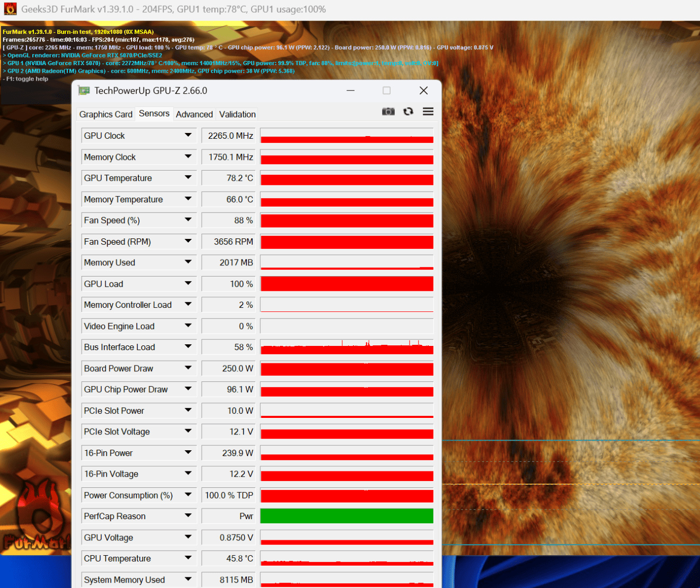700x588 pixels.
Task: Click the 3656 RPM fan speed value
Action: tap(228, 242)
